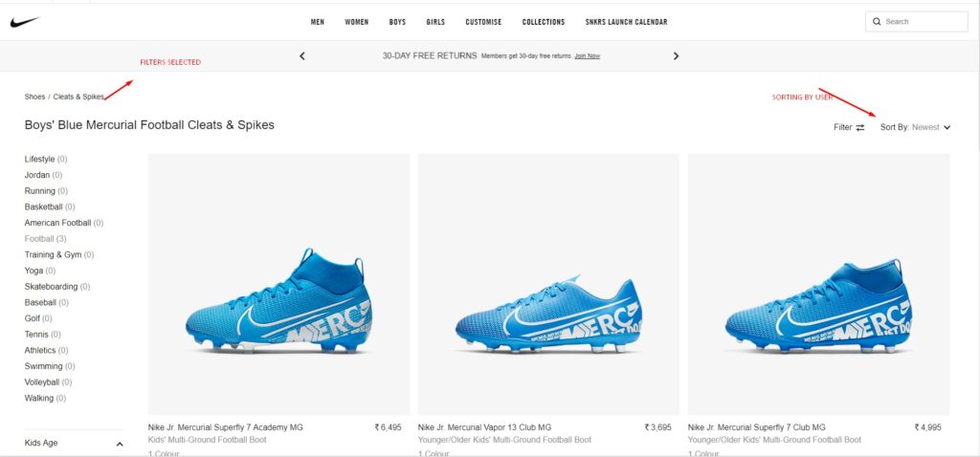This screenshot has width=980, height=457.
Task: Open the Mercurial Vapor 13 Club image
Action: (x=548, y=284)
